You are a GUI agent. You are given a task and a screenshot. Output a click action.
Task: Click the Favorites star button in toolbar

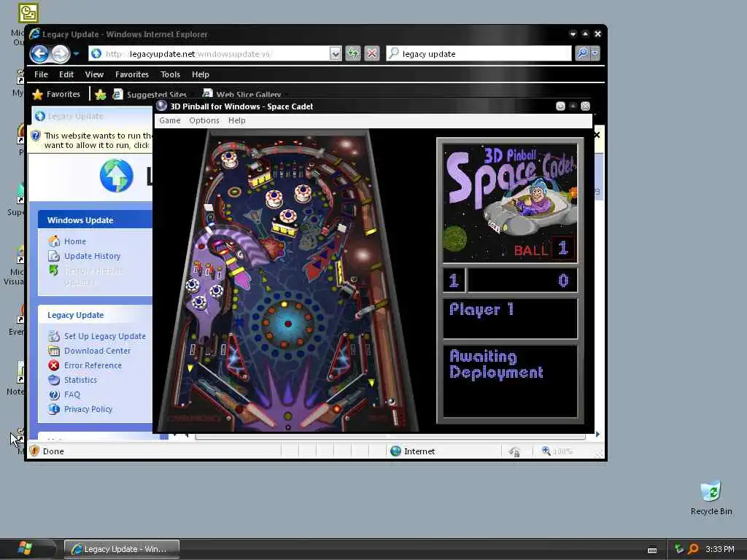pyautogui.click(x=56, y=94)
